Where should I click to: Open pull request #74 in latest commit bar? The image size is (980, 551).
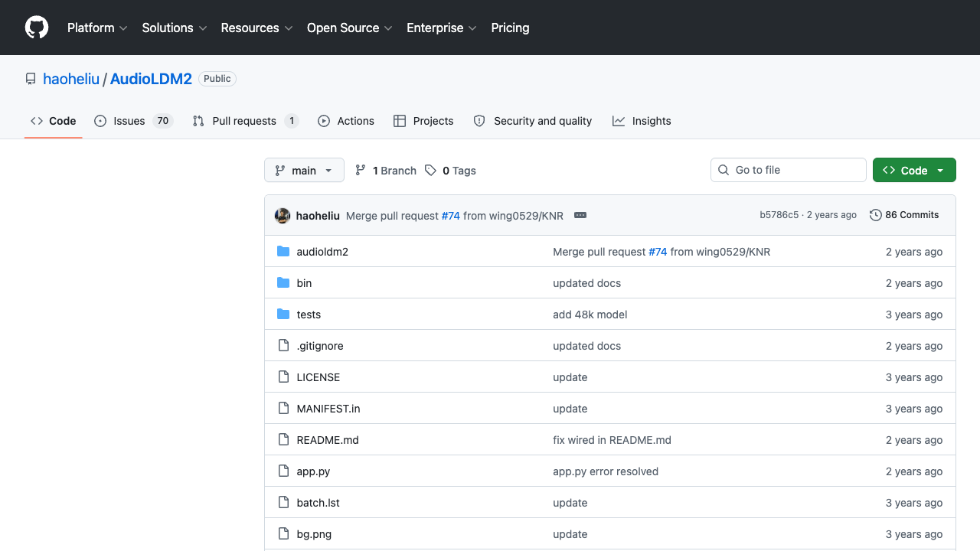point(451,216)
